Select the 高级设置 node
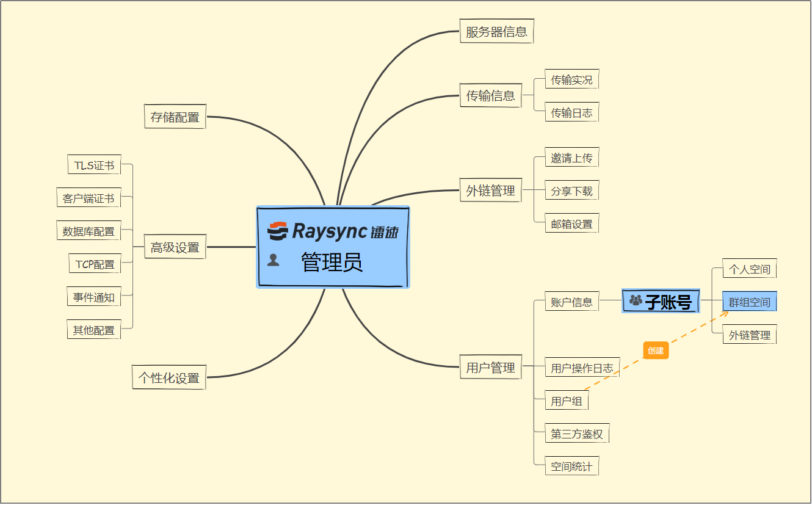The height and width of the screenshot is (505, 812). 175,247
